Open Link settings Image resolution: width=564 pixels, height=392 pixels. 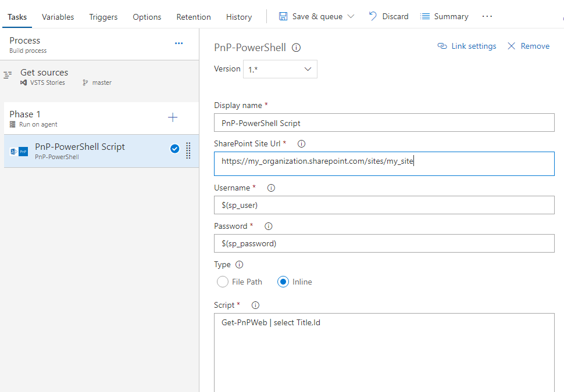click(x=474, y=46)
